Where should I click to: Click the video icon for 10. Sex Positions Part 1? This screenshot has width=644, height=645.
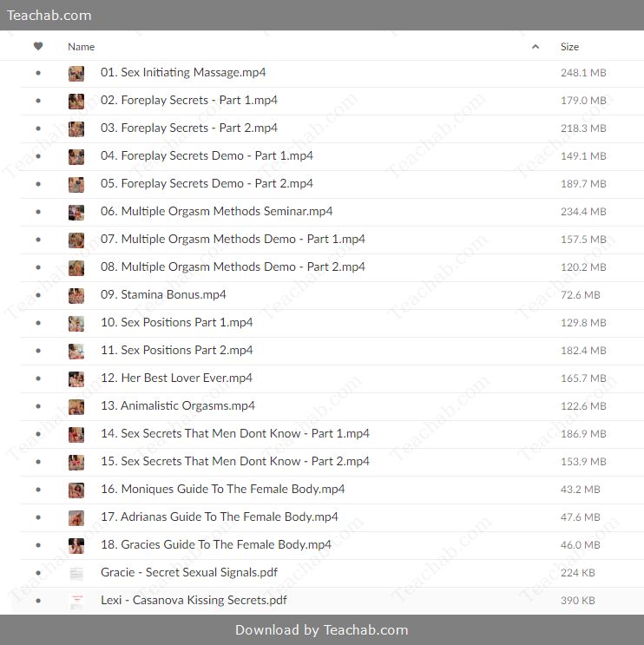click(76, 323)
